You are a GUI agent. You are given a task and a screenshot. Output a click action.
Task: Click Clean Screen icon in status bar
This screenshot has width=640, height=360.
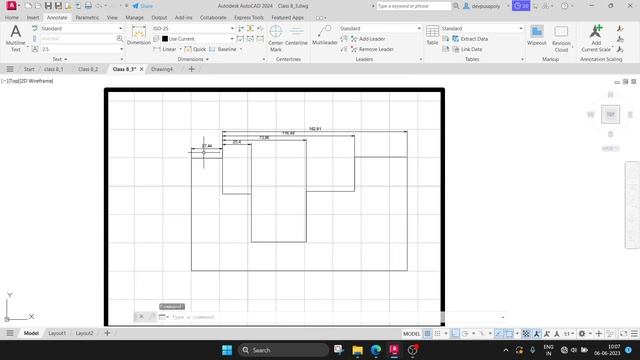click(x=623, y=333)
